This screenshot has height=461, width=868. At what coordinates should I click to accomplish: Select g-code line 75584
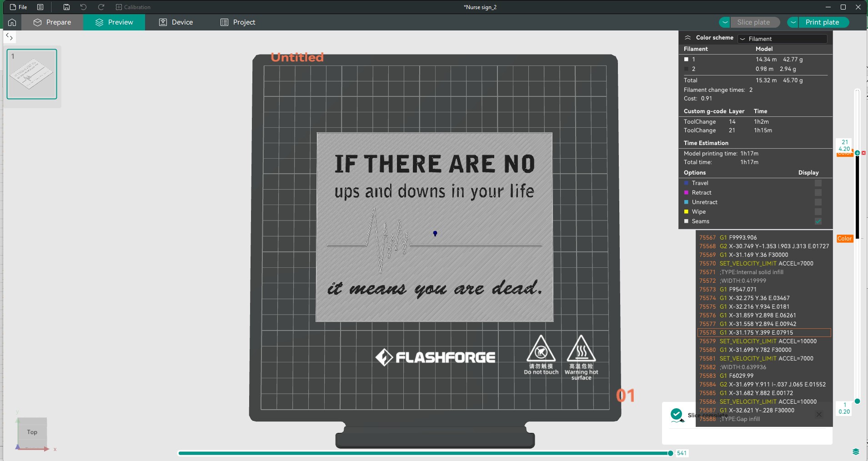pyautogui.click(x=764, y=385)
